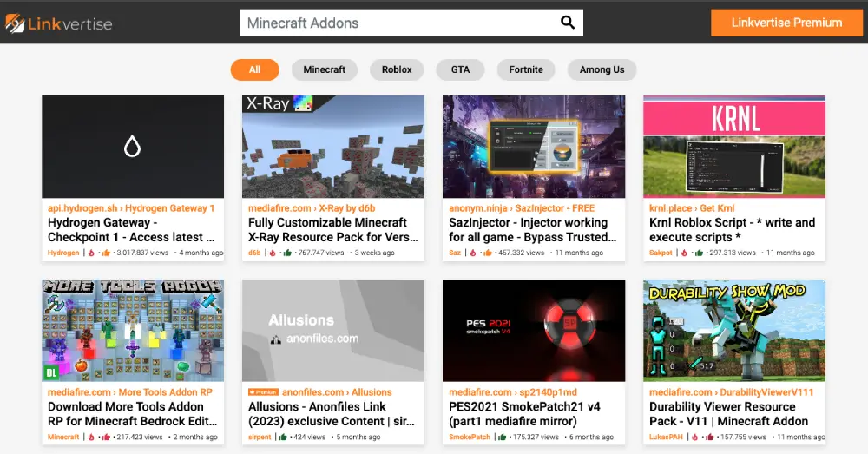Screen dimensions: 868x454
Task: Open Linkvertise Premium button
Action: [786, 23]
